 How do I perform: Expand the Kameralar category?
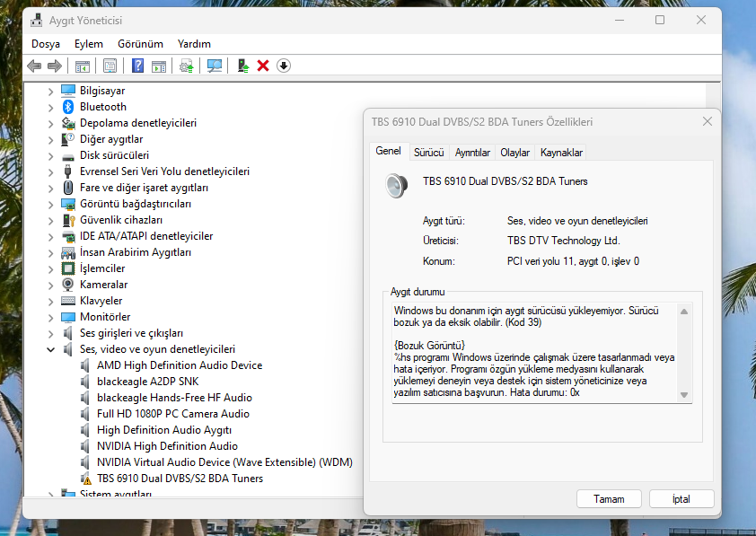click(51, 285)
